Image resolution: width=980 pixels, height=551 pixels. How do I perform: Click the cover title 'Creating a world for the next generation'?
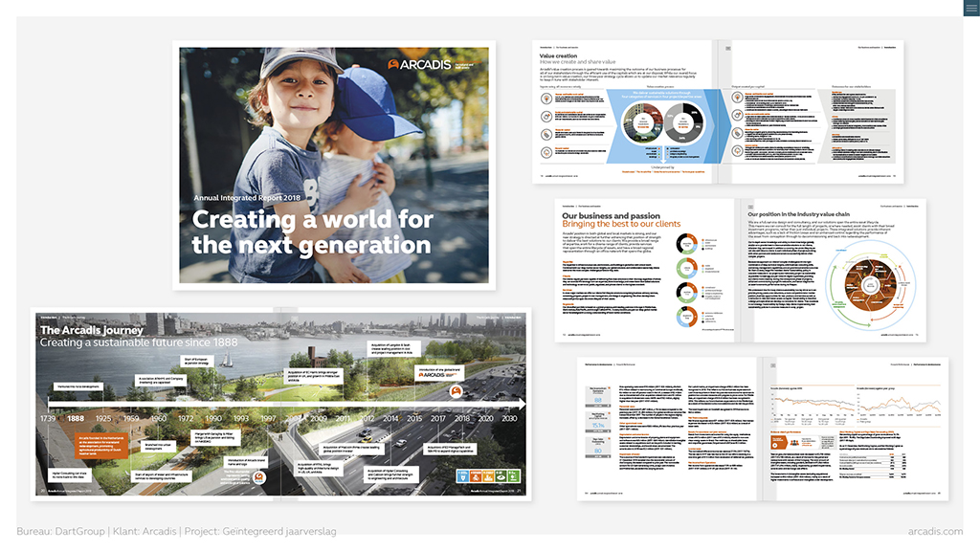tap(312, 231)
